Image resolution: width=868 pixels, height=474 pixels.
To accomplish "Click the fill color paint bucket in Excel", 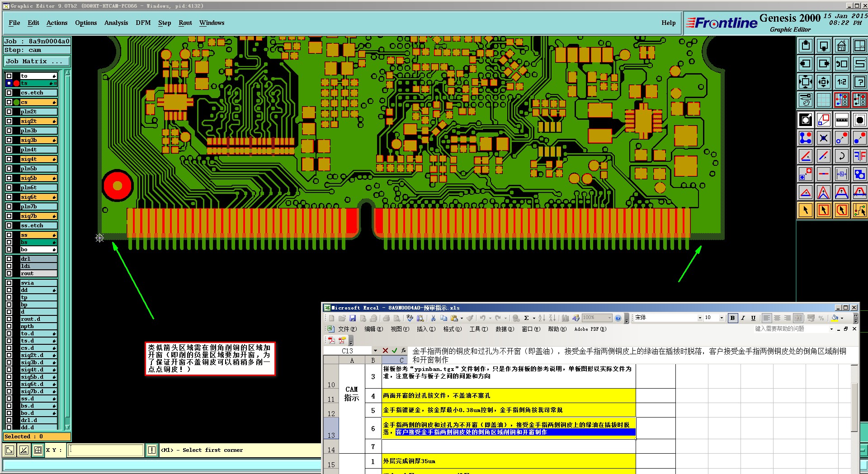I will point(835,318).
